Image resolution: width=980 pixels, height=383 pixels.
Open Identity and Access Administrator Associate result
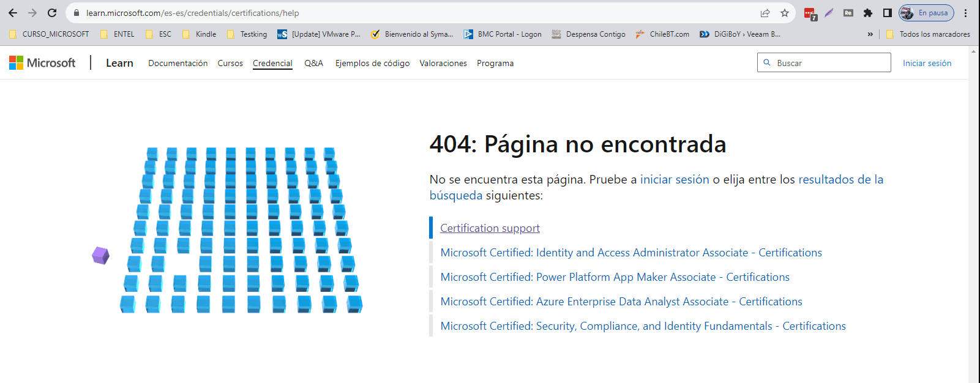[631, 253]
